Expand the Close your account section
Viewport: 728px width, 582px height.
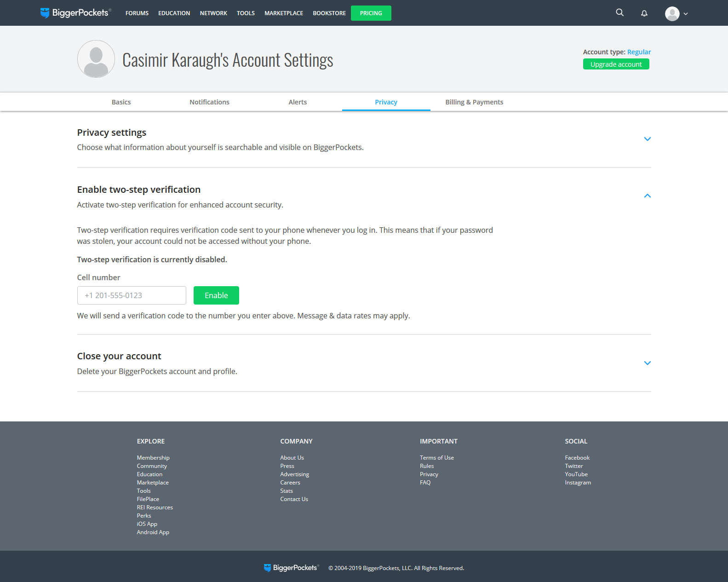pyautogui.click(x=648, y=363)
